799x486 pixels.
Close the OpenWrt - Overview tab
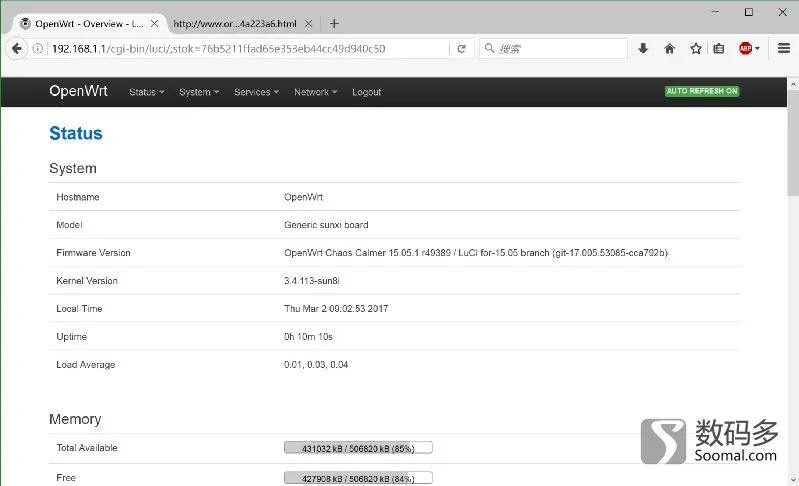tap(154, 23)
